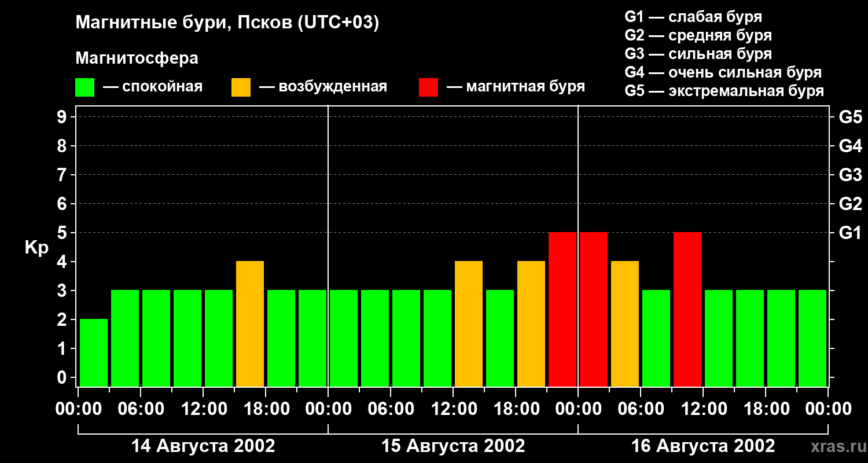The width and height of the screenshot is (868, 463).
Task: Click the 'Магнитосфера' heading
Action: point(137,58)
